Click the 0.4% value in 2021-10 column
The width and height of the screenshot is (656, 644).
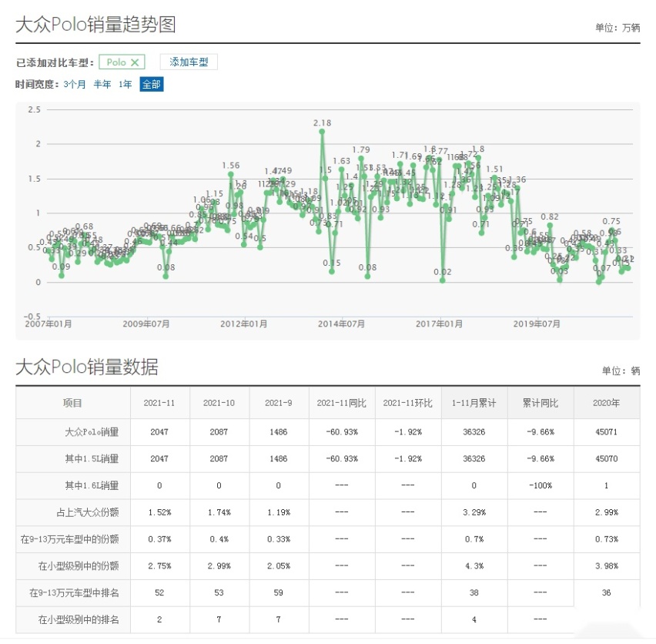219,539
